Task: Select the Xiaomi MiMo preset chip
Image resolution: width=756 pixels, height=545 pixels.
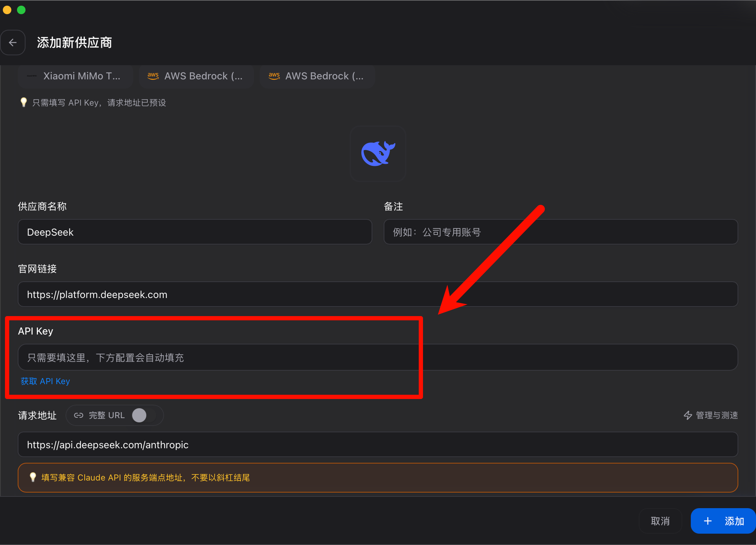Action: (x=75, y=76)
